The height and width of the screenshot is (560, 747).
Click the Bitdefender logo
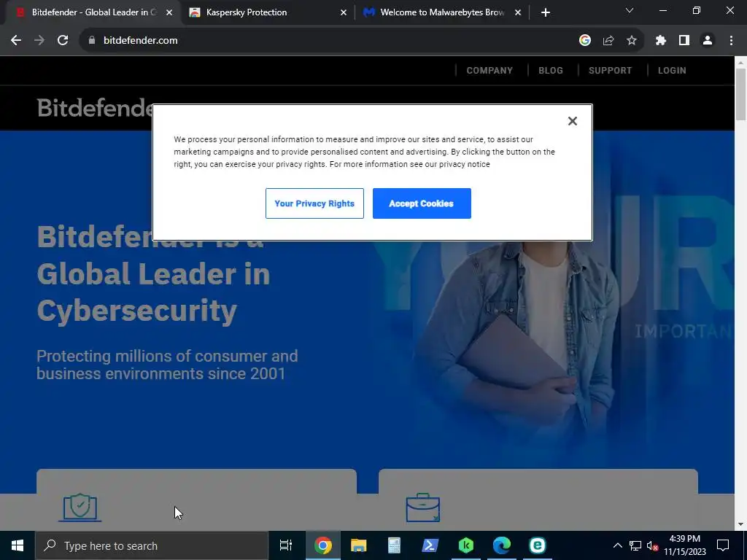[94, 108]
